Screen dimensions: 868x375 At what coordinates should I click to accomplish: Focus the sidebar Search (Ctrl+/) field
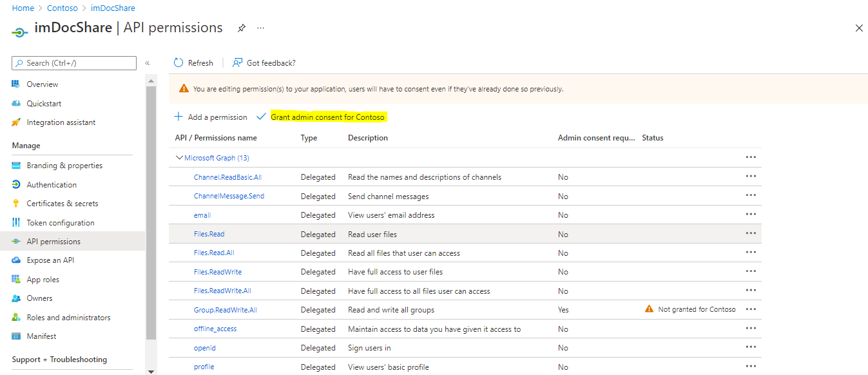(74, 63)
